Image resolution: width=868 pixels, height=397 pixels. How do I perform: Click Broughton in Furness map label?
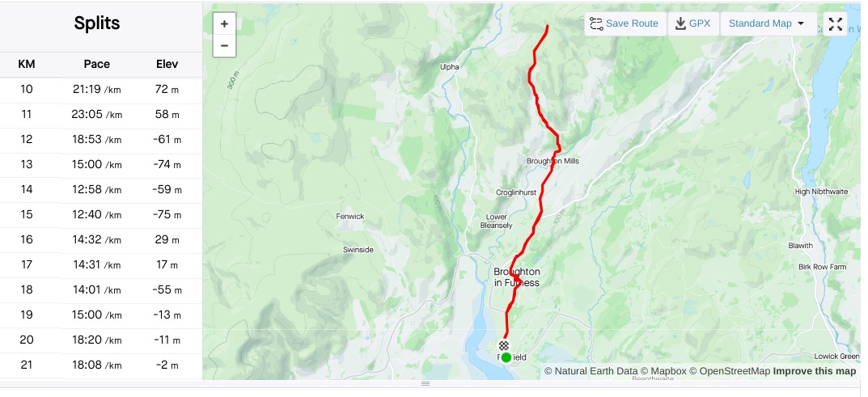(516, 277)
